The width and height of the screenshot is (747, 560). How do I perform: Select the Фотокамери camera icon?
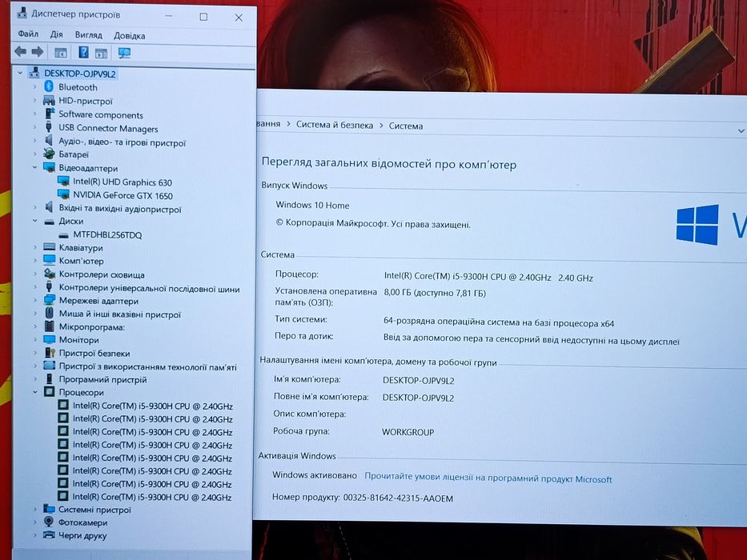49,522
